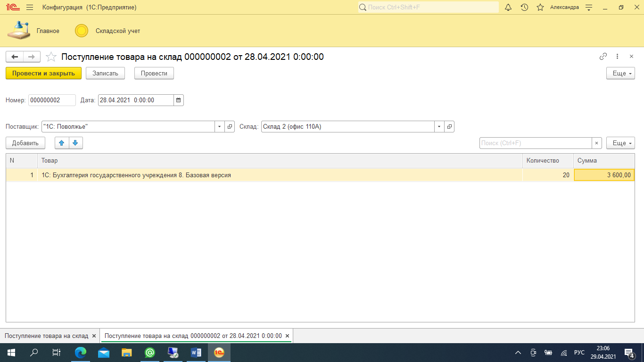Select the 1С: Бухгалтерия государственного учреждения cell
This screenshot has width=644, height=362.
(x=280, y=175)
